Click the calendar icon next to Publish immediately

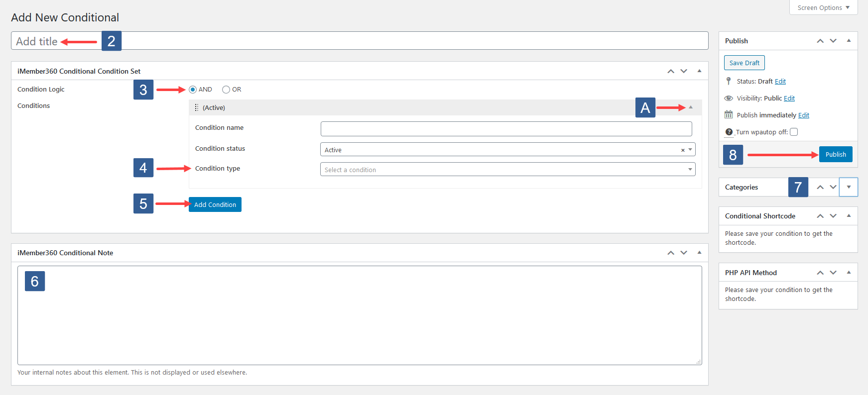[729, 114]
